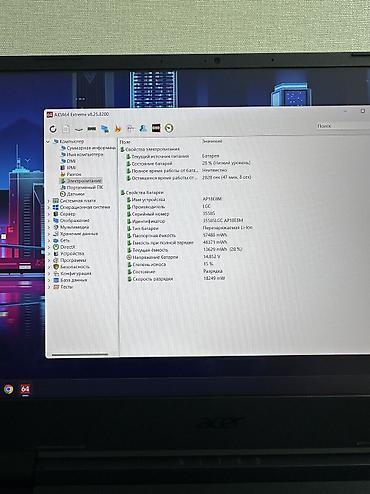370x494 pixels.
Task: Select Имя компьютера tree item
Action: tap(82, 154)
